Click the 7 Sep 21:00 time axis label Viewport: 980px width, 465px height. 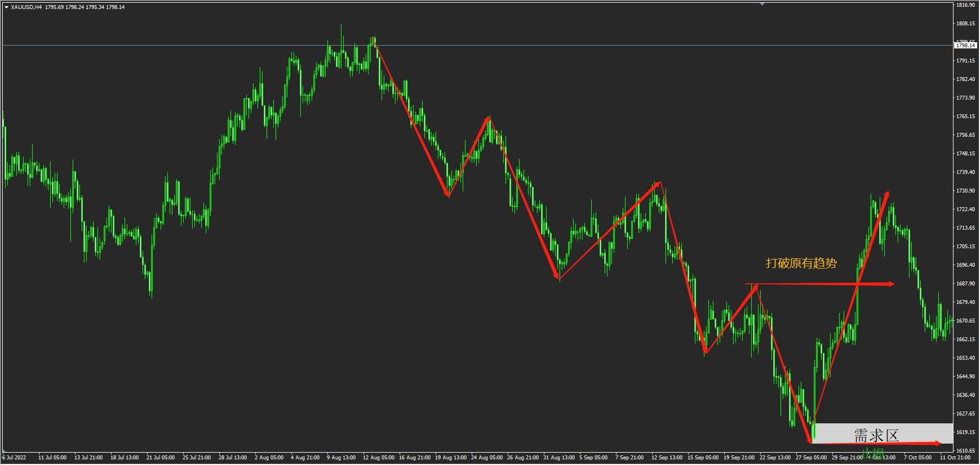click(630, 458)
